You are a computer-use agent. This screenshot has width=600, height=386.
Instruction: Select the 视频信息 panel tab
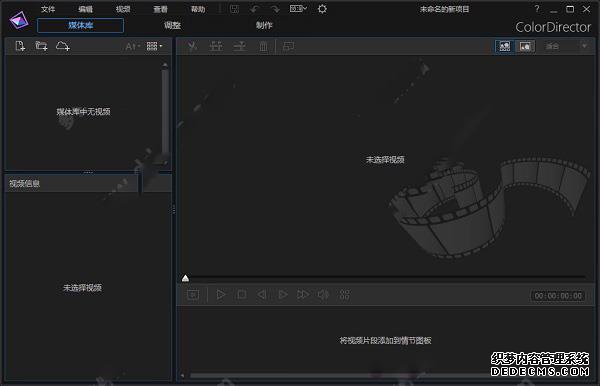click(x=71, y=183)
